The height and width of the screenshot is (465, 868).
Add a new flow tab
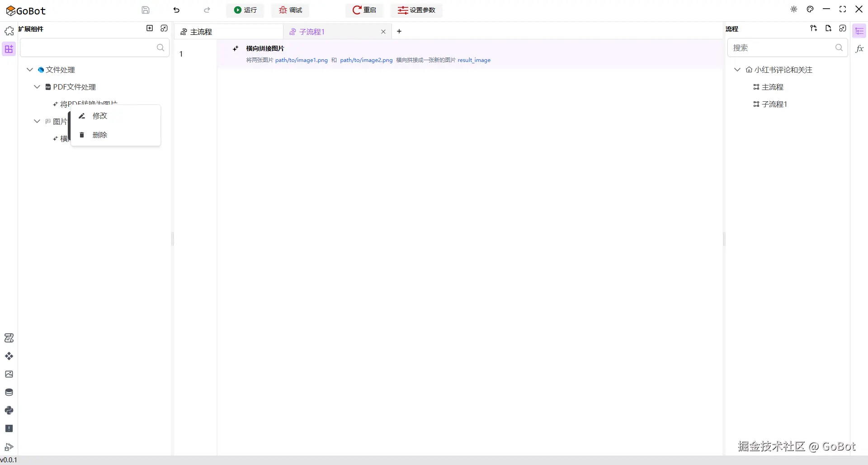(x=399, y=31)
